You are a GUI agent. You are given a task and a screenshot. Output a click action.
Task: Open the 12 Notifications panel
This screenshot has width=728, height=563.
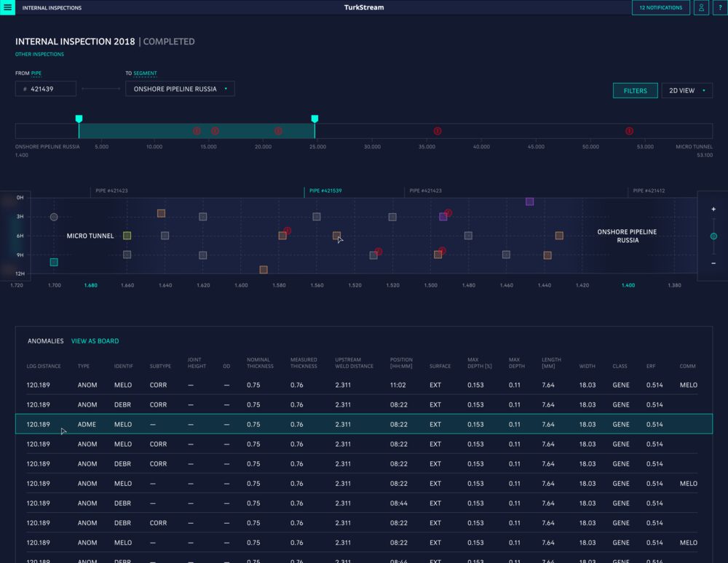point(660,7)
